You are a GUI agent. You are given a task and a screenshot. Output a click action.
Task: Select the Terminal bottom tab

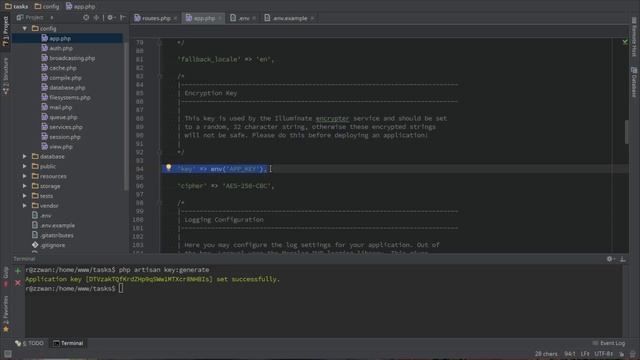68,343
